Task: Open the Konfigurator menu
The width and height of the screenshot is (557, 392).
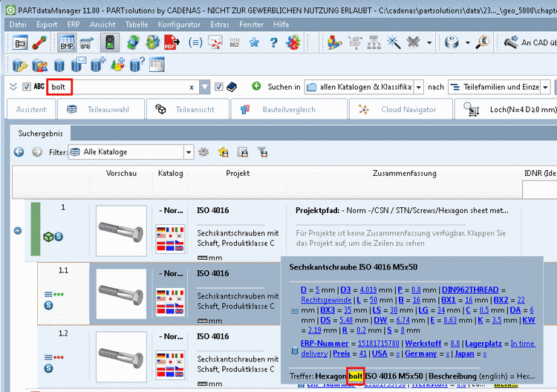Action: (180, 24)
